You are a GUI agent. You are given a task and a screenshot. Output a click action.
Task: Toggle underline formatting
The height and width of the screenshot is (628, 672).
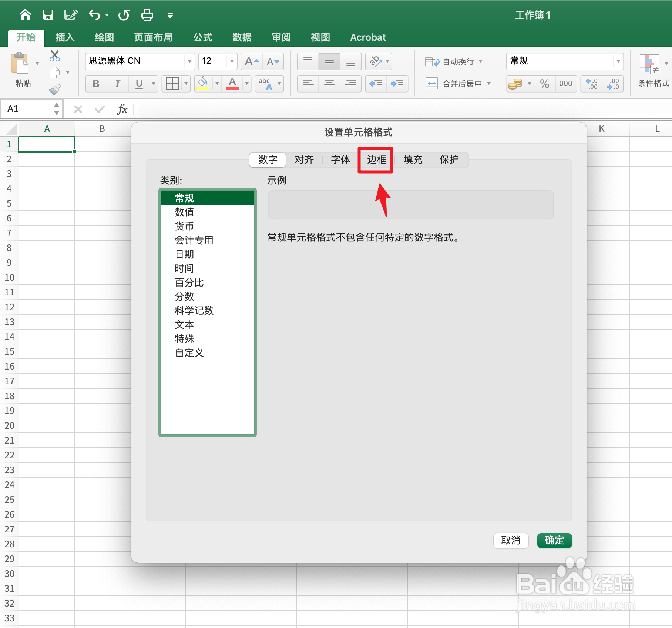138,83
